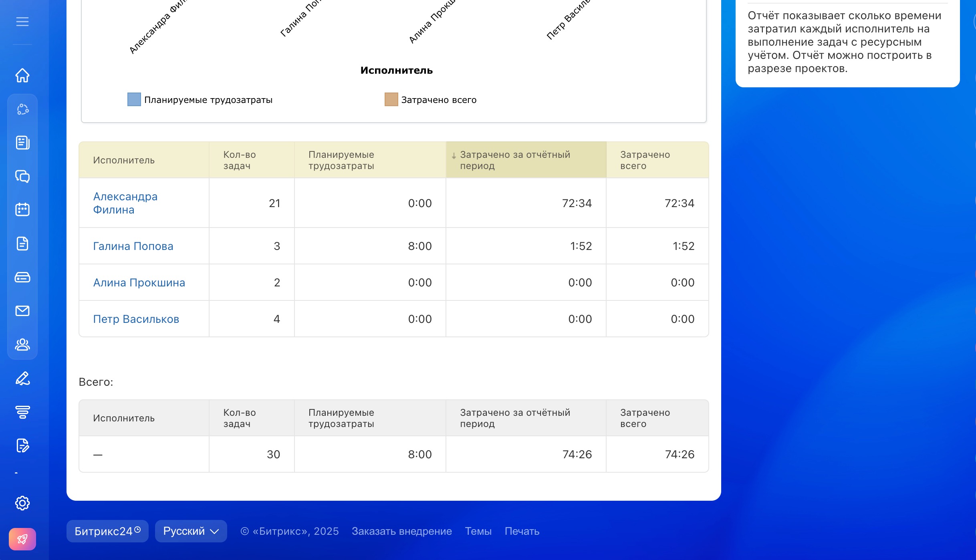Viewport: 976px width, 560px height.
Task: Click total tasks value 30
Action: coord(274,454)
